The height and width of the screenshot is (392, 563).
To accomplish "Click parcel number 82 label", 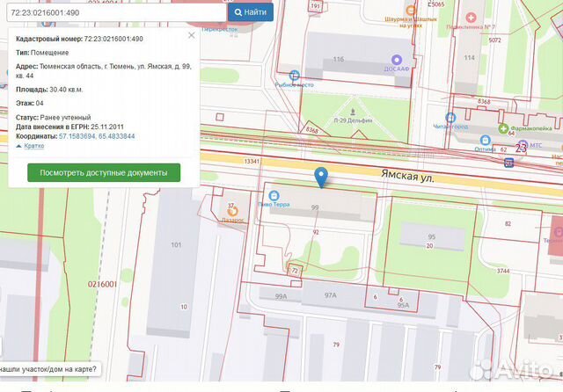I will pos(508,224).
